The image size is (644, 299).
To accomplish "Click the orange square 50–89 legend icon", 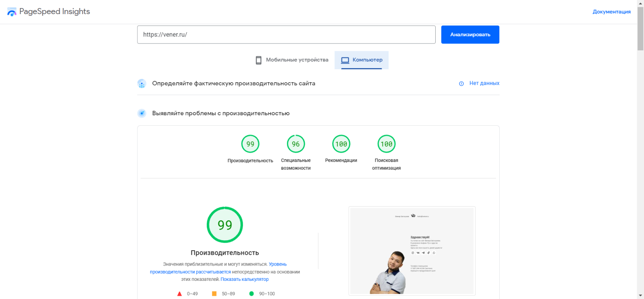I will tap(214, 294).
